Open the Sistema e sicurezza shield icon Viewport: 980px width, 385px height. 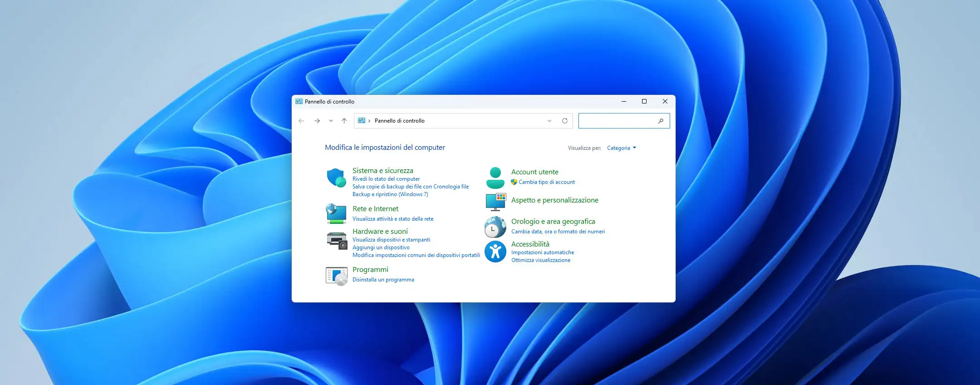[x=336, y=178]
